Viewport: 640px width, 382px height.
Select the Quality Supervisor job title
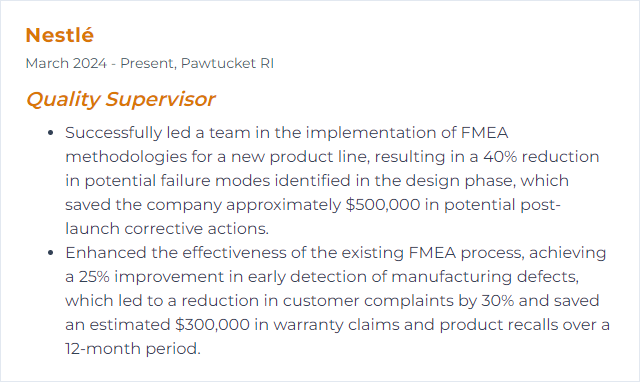click(x=120, y=99)
